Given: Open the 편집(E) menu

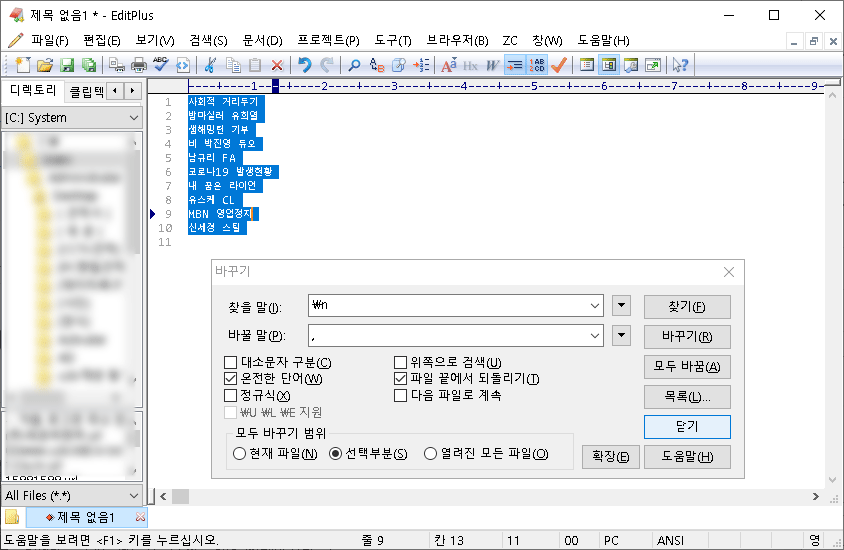Looking at the screenshot, I should tap(102, 40).
